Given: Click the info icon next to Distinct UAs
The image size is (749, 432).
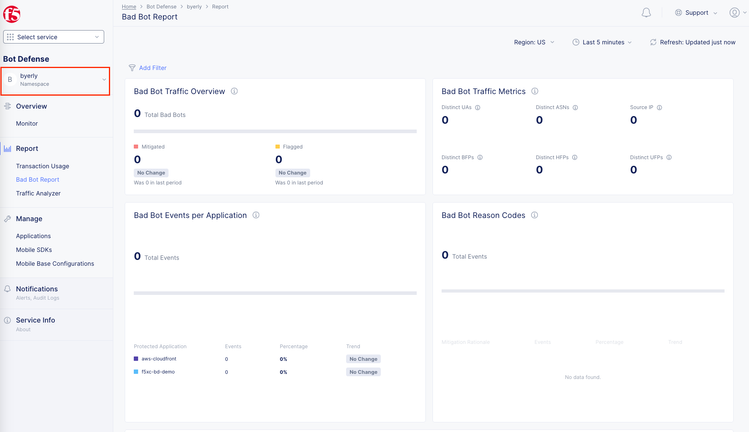Looking at the screenshot, I should click(478, 107).
